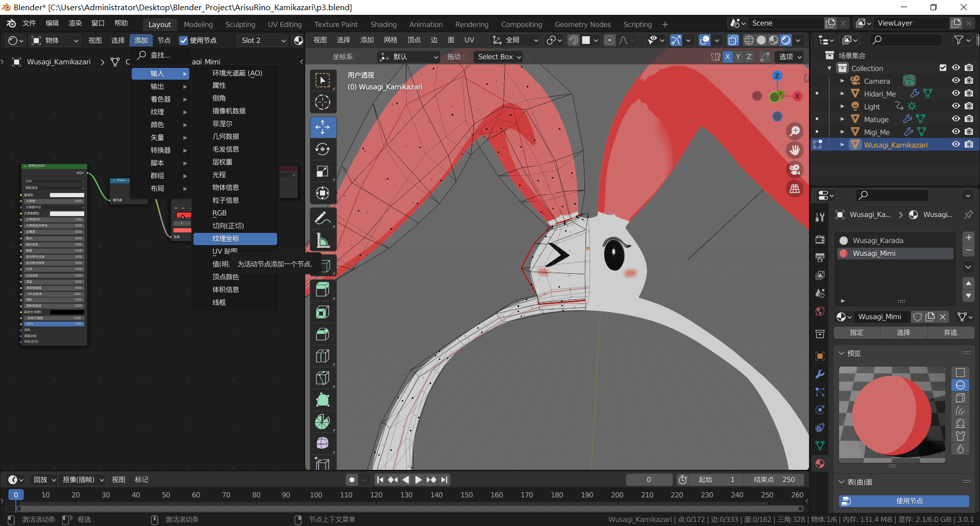
Task: Open the Select Box drag dropdown
Action: (x=499, y=57)
